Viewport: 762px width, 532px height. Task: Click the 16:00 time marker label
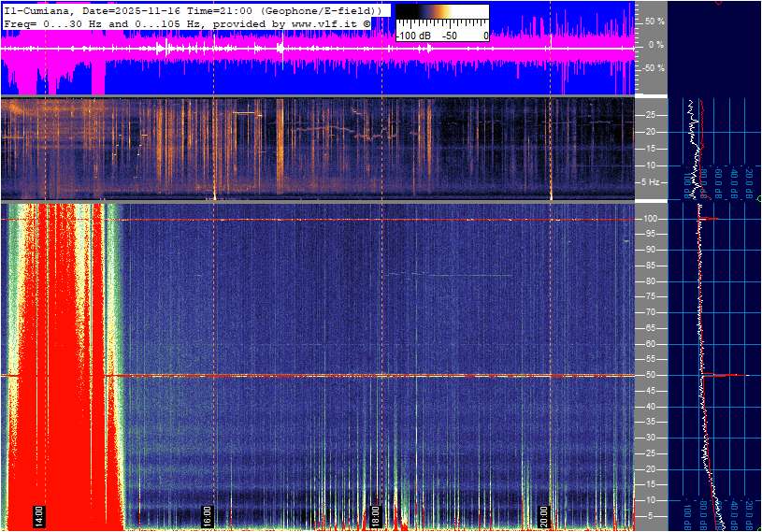[x=208, y=516]
